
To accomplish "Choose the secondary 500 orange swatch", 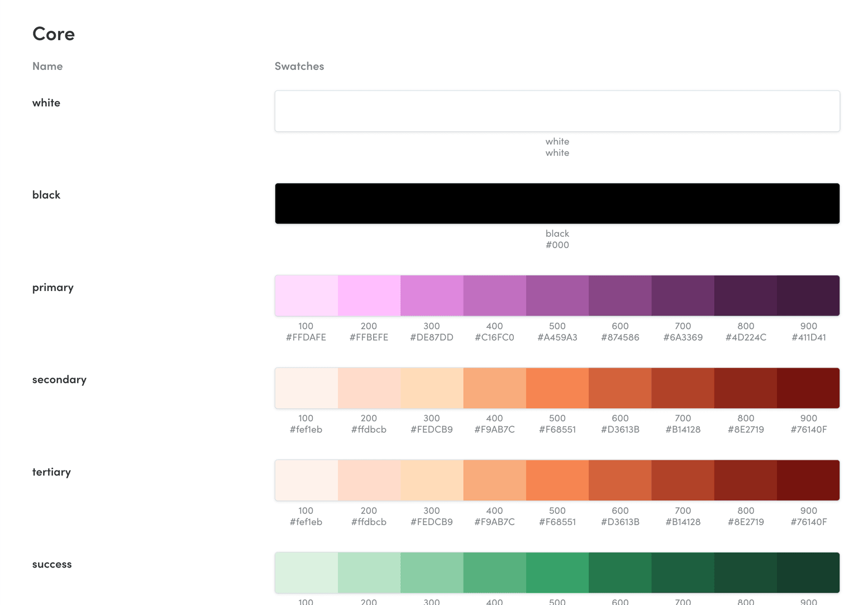I will [x=557, y=388].
